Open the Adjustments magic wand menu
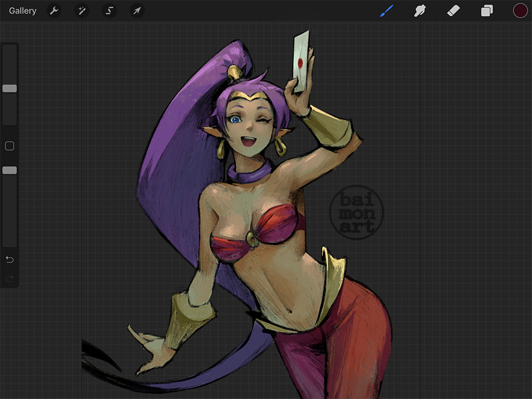Viewport: 532px width, 399px height. pos(82,11)
